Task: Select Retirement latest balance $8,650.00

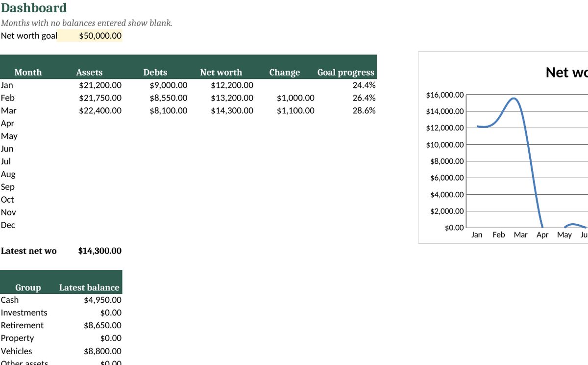Action: point(102,326)
